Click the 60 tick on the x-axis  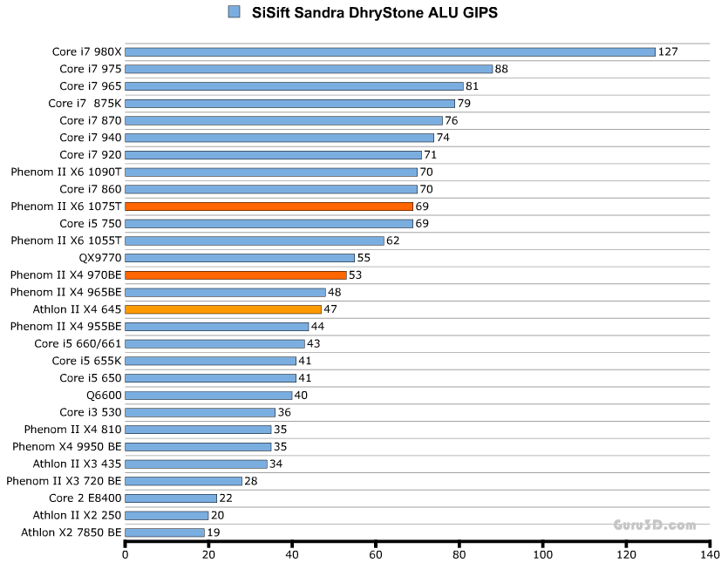(x=376, y=554)
